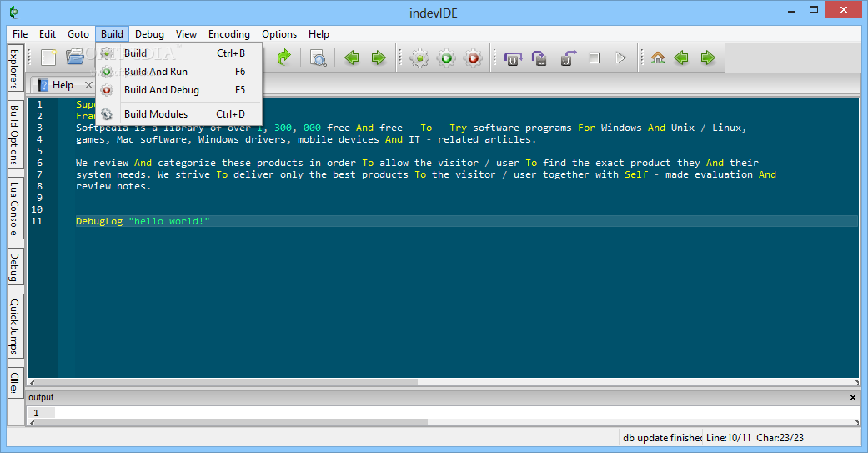Switch to the Help document tab
This screenshot has height=453, width=868.
coord(63,85)
